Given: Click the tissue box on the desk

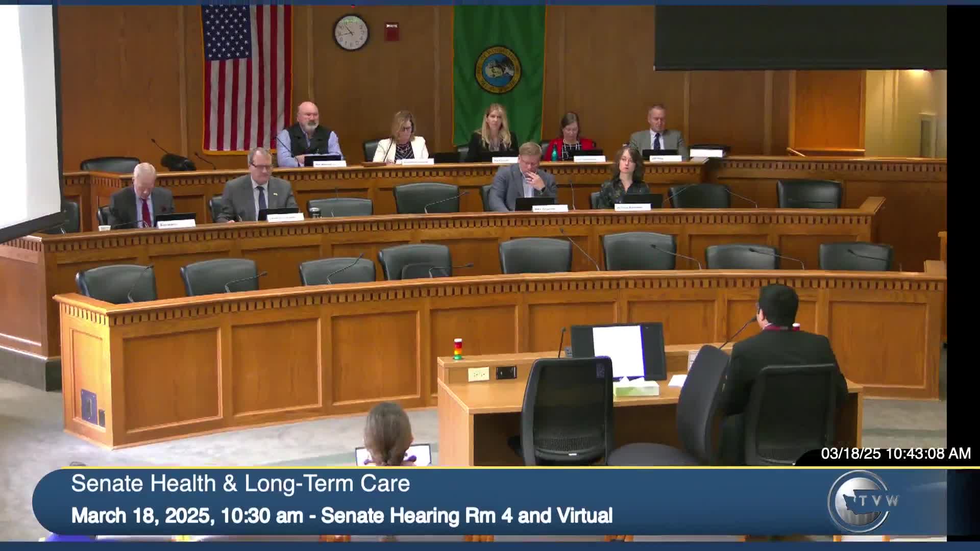Looking at the screenshot, I should (635, 388).
